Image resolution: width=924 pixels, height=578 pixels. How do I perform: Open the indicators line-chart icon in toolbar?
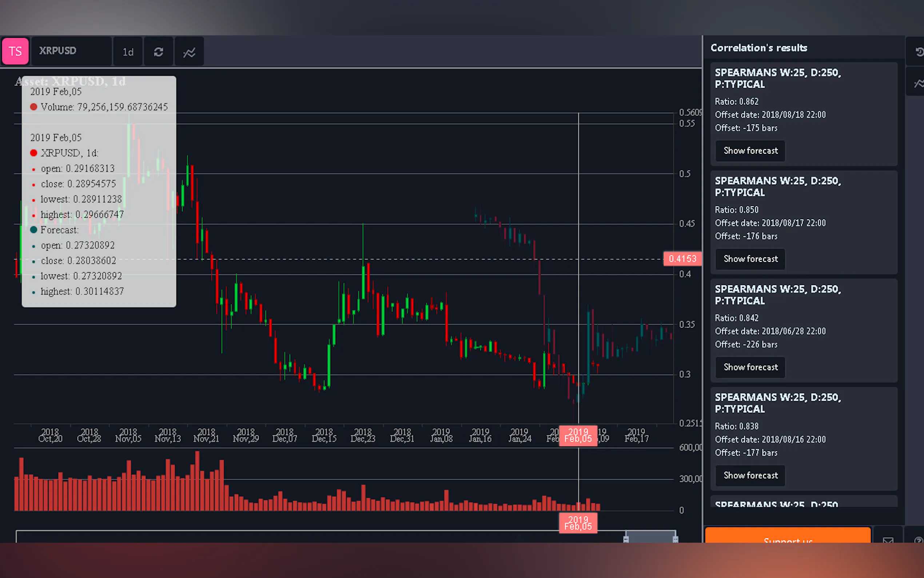189,52
